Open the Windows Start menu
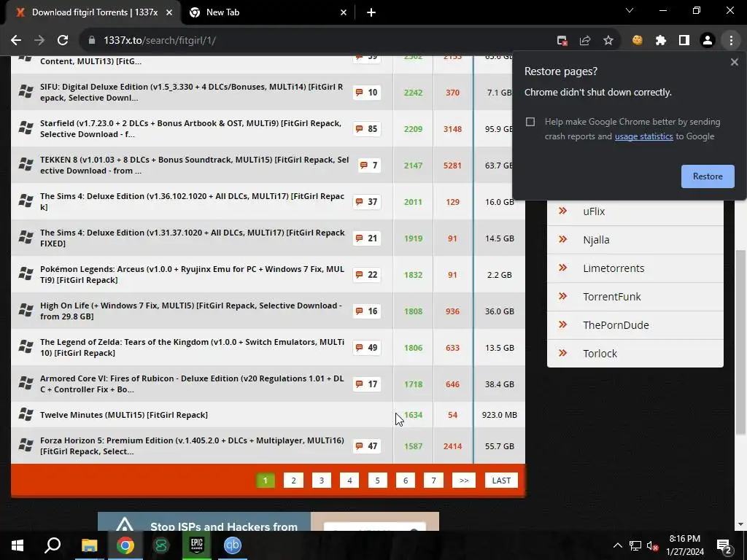Image resolution: width=747 pixels, height=560 pixels. [18, 545]
